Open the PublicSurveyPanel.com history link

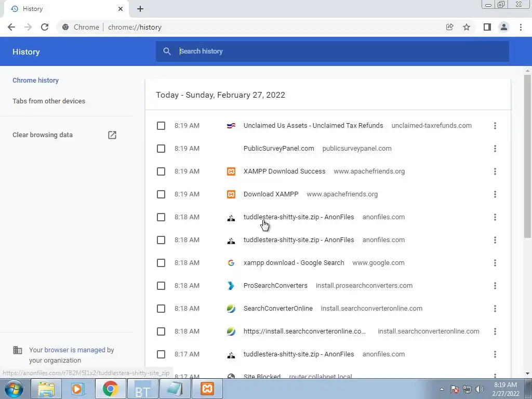(278, 149)
